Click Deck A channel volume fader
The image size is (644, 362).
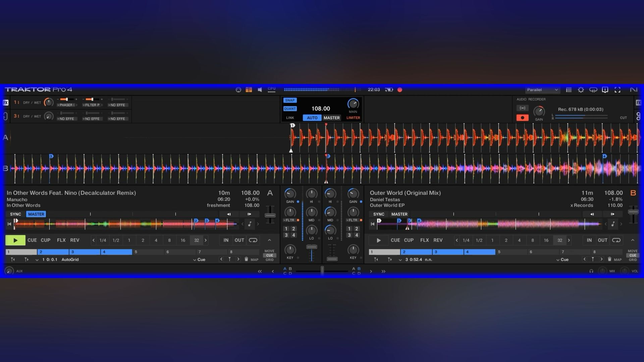tap(312, 247)
